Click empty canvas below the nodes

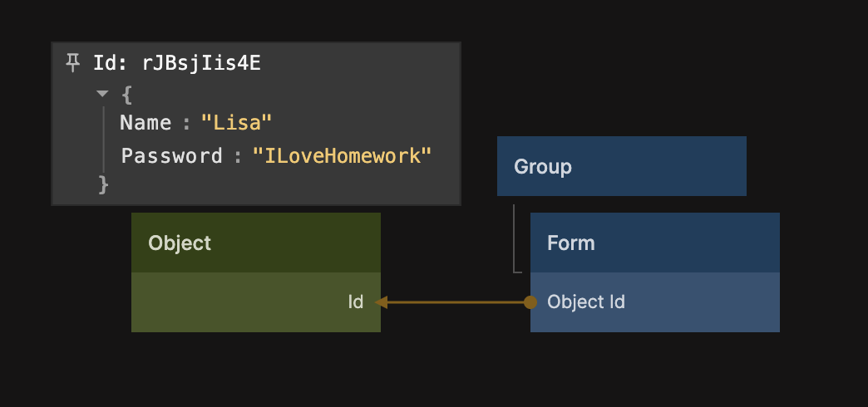click(432, 374)
